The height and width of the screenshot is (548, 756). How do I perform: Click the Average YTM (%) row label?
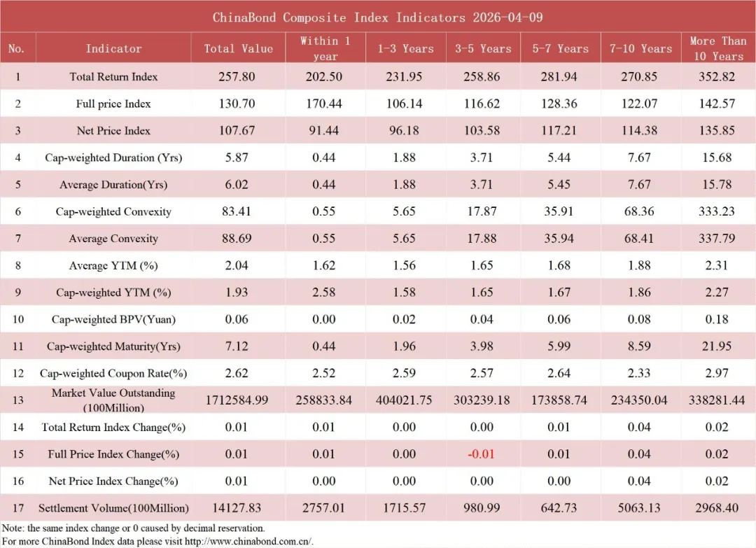(x=113, y=265)
